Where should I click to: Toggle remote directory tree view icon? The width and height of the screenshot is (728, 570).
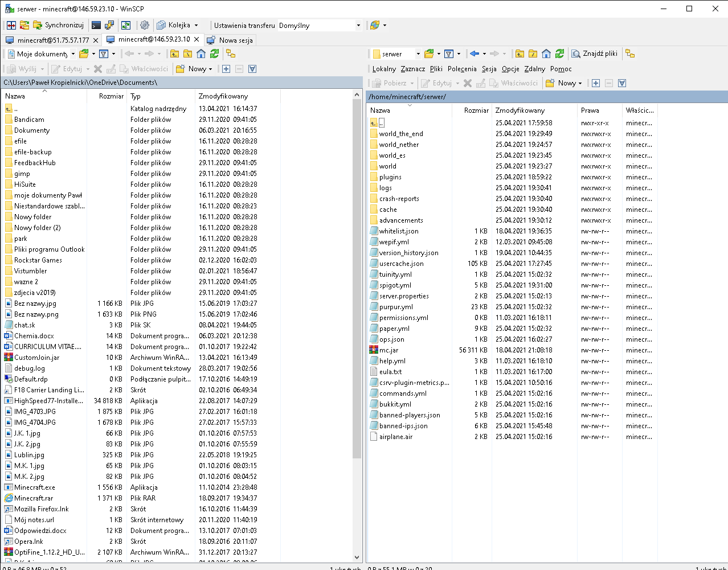tap(630, 54)
